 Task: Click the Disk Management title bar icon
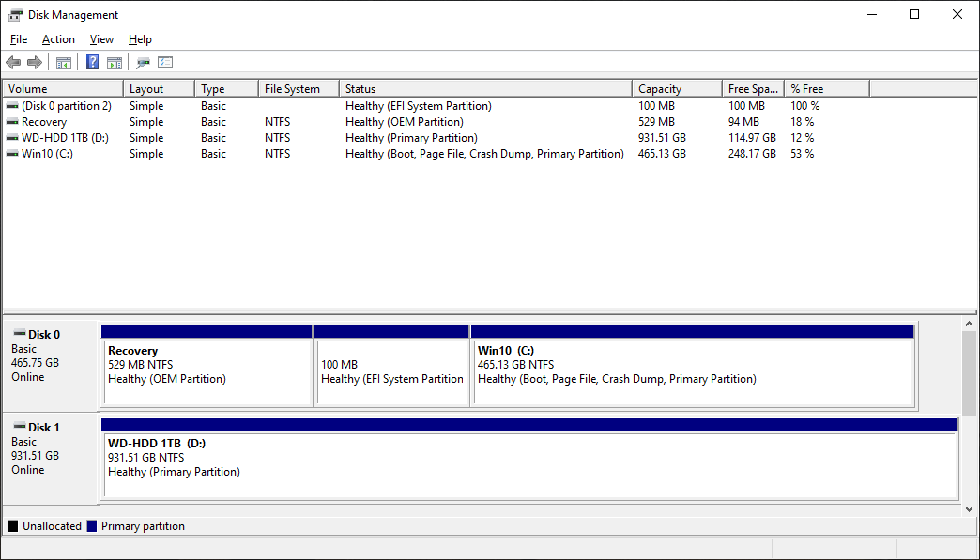[16, 15]
